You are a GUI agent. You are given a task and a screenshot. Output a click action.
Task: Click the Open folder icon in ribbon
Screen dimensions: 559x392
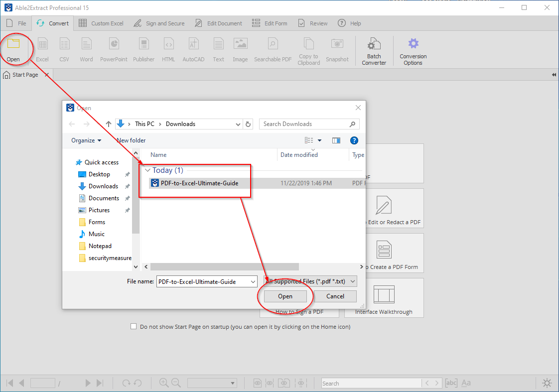pos(13,44)
